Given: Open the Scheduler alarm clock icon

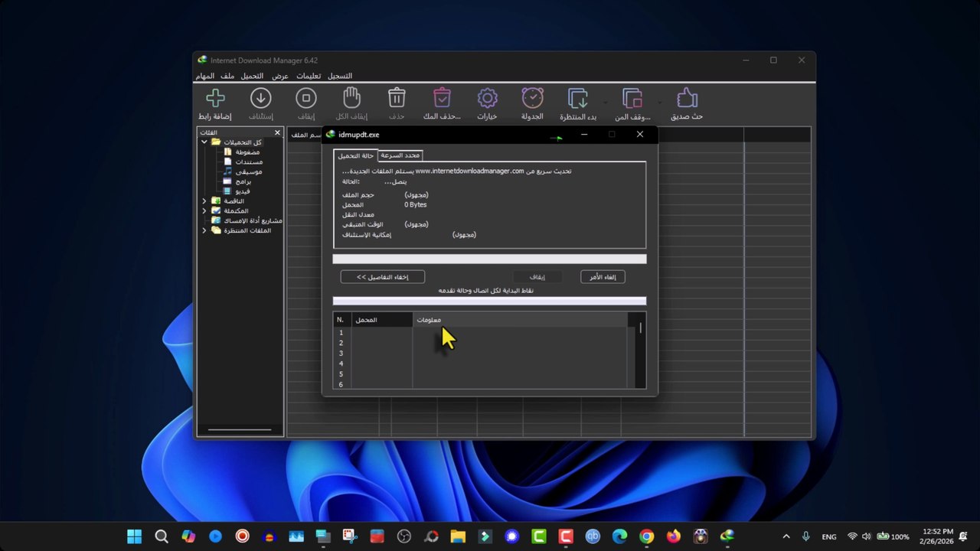Looking at the screenshot, I should point(533,98).
